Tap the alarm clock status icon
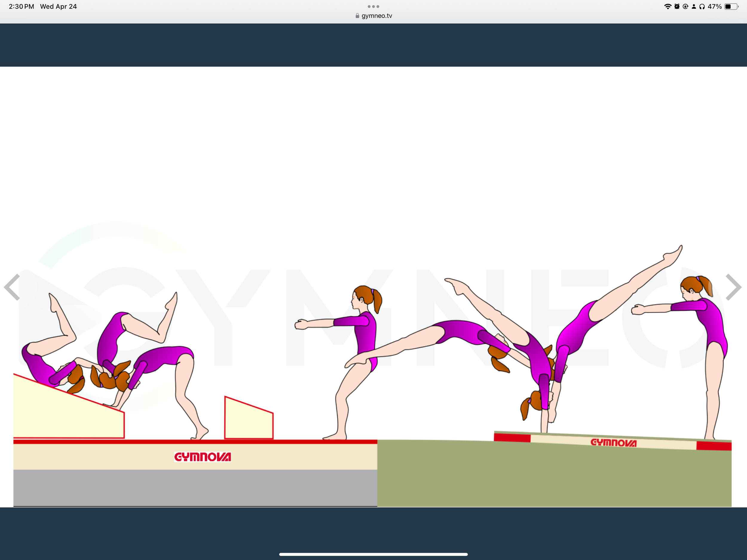Screen dimensions: 747x560 (677, 6)
